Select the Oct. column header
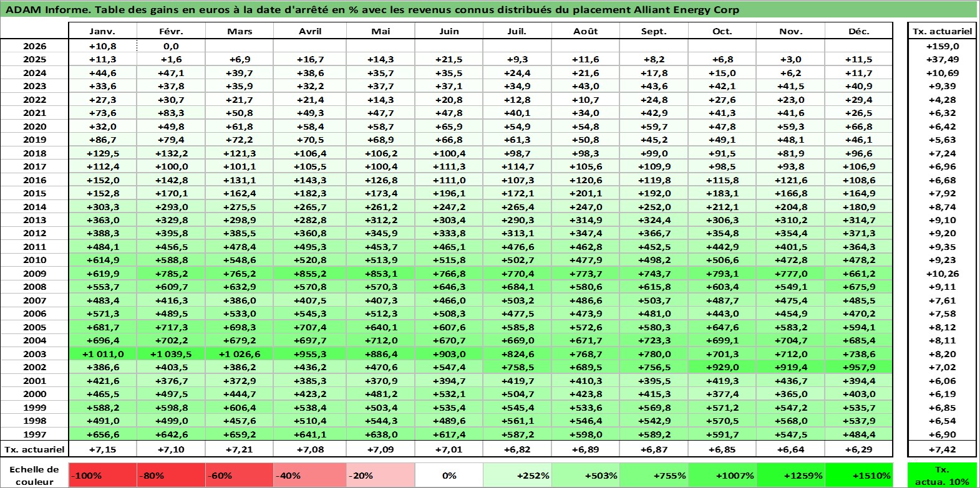This screenshot has height=488, width=980. (722, 31)
